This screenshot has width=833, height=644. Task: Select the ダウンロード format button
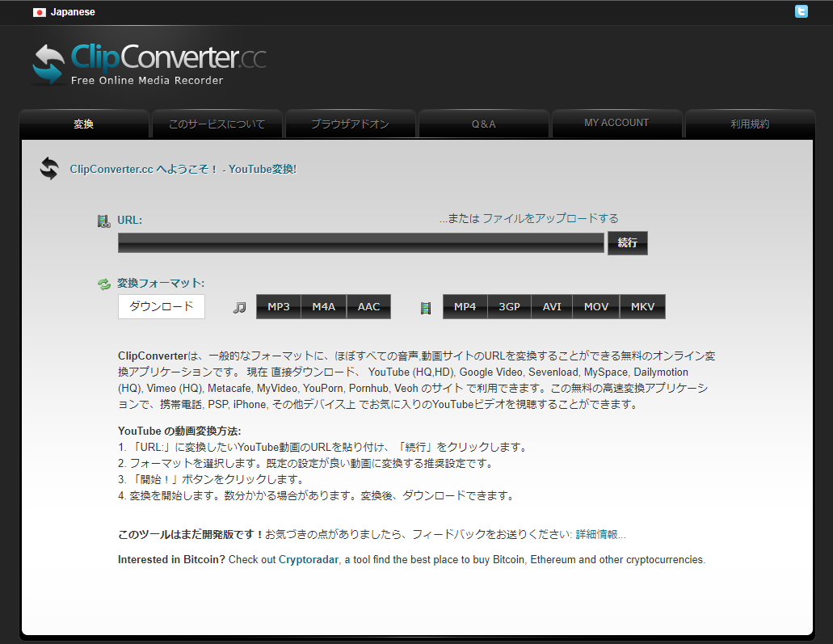point(162,306)
